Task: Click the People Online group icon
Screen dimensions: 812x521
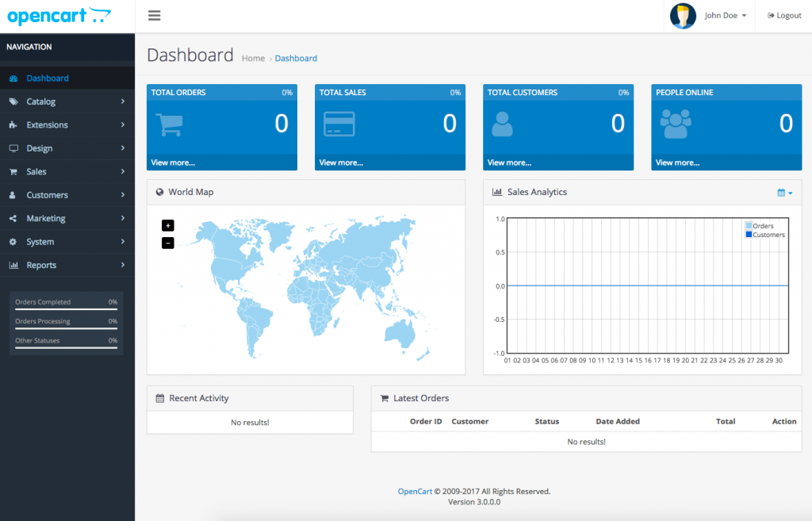Action: (x=676, y=124)
